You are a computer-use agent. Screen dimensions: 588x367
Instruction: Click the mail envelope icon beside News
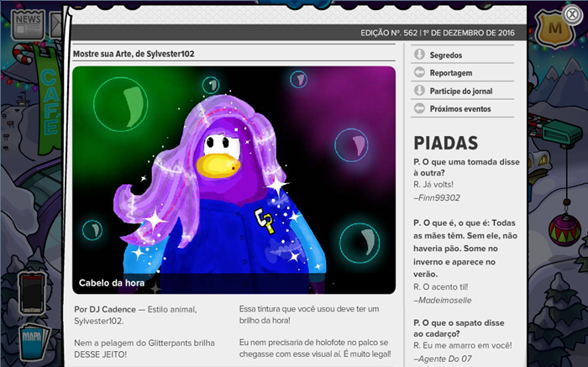point(56,25)
